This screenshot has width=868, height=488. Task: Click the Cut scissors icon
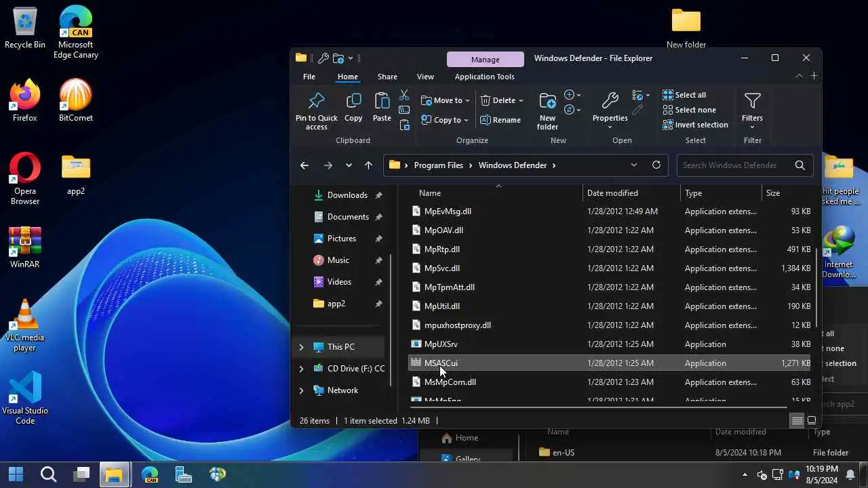pos(404,95)
